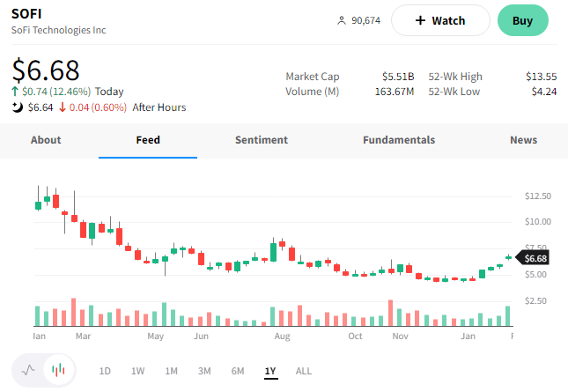Screen dimensions: 568x392
Task: Switch to the Sentiment tab
Action: [262, 140]
